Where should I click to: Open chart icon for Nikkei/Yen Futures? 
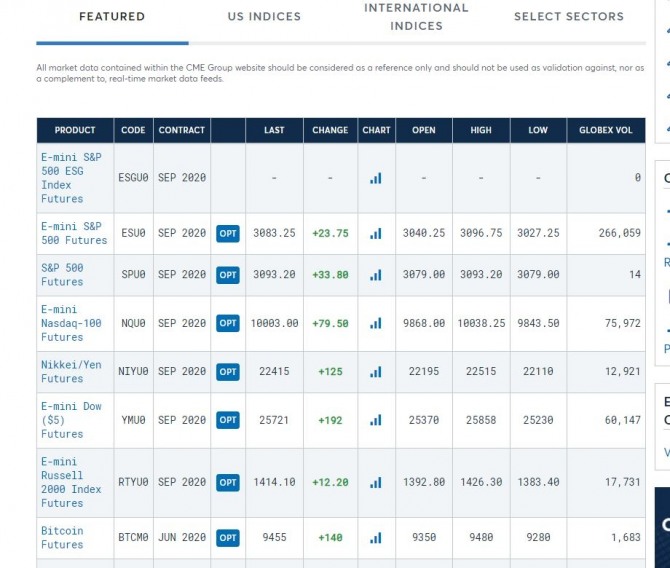click(376, 372)
